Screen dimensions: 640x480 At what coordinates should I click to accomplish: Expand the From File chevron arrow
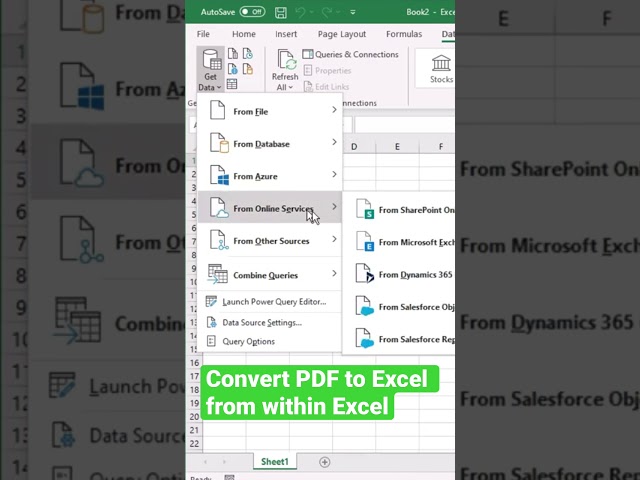pyautogui.click(x=334, y=110)
